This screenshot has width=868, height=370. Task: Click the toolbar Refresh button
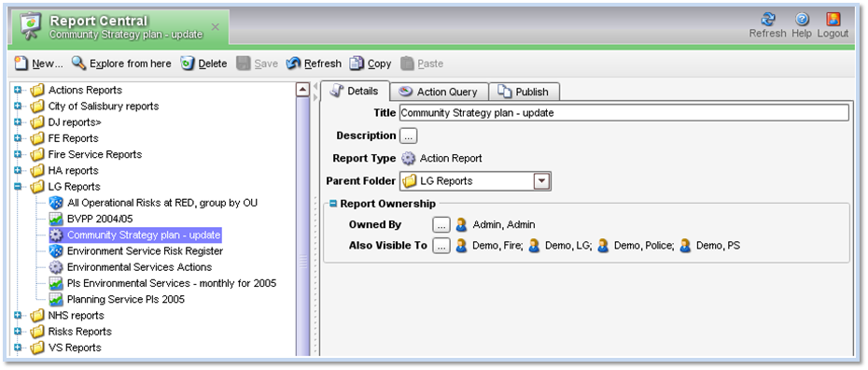pyautogui.click(x=314, y=64)
